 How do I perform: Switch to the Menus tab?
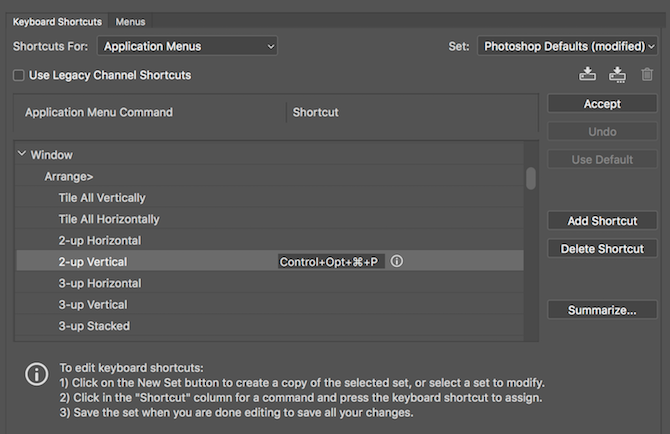click(x=129, y=21)
